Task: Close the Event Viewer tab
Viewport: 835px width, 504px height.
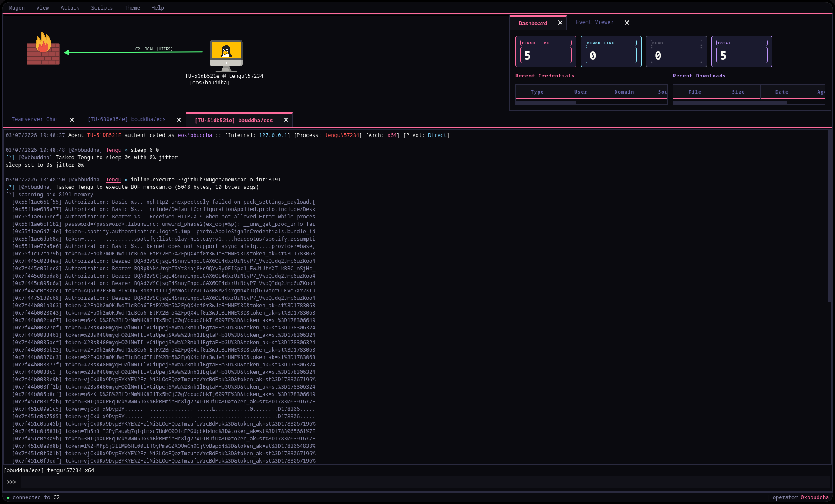Action: (627, 23)
